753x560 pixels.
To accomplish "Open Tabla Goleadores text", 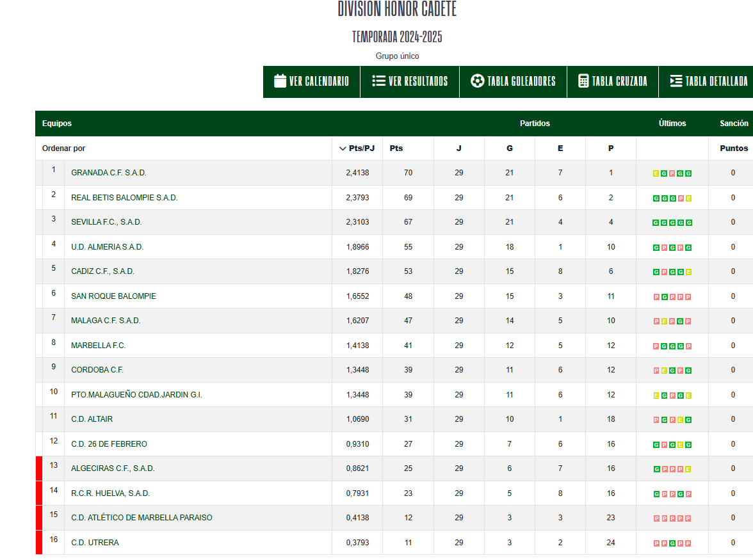I will point(521,81).
